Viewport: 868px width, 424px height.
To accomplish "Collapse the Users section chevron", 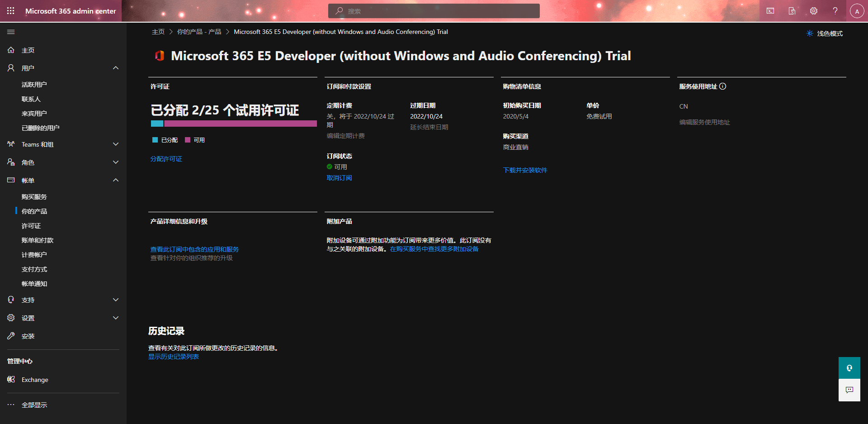I will [116, 68].
